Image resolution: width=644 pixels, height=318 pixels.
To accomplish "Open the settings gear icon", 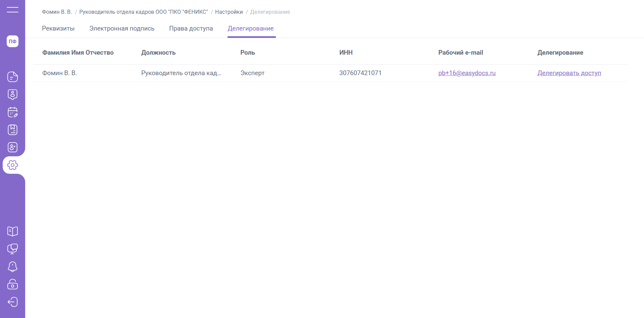I will pyautogui.click(x=12, y=165).
